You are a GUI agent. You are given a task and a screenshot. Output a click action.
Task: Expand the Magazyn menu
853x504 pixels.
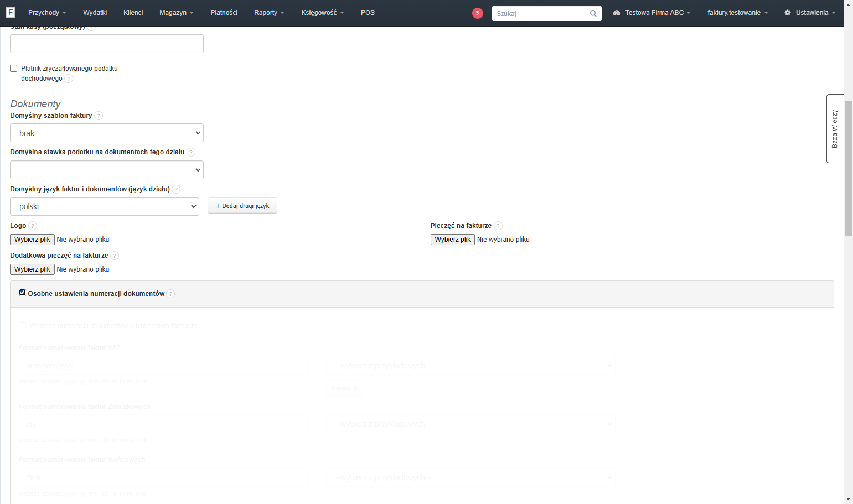tap(177, 13)
